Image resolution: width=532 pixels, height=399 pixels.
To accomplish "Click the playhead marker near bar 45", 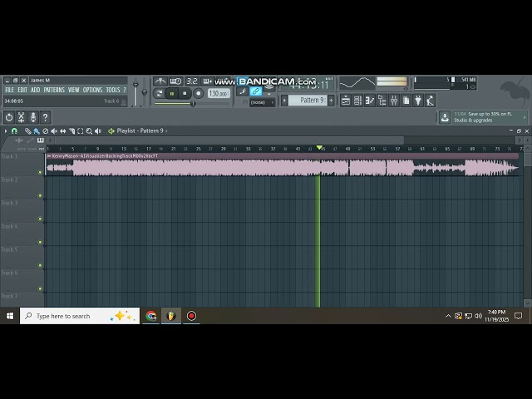I will point(319,148).
